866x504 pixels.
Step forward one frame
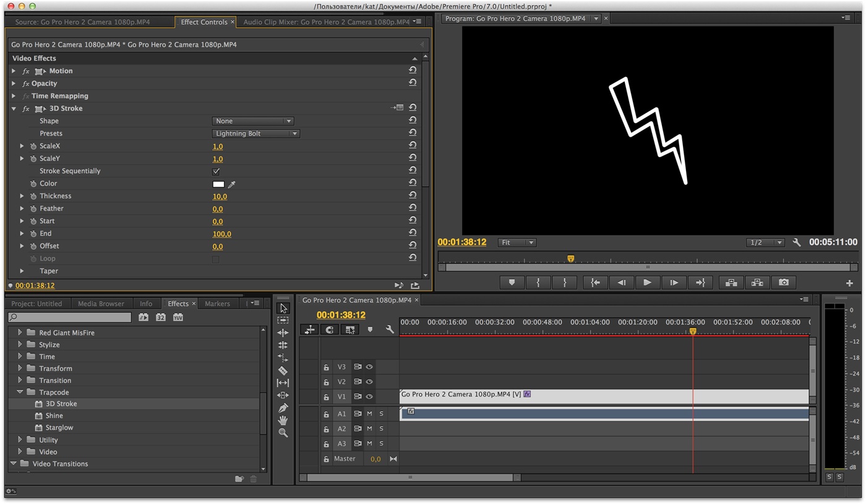tap(674, 283)
